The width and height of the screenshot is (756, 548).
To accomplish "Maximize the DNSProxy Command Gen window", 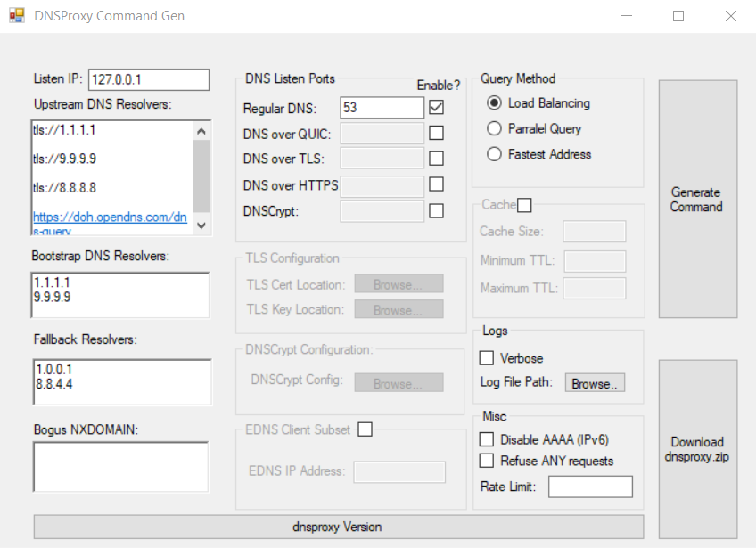I will pyautogui.click(x=678, y=16).
